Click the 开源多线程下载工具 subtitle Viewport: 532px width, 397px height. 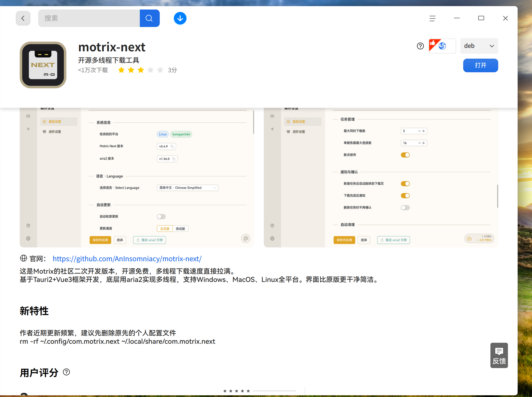click(109, 60)
